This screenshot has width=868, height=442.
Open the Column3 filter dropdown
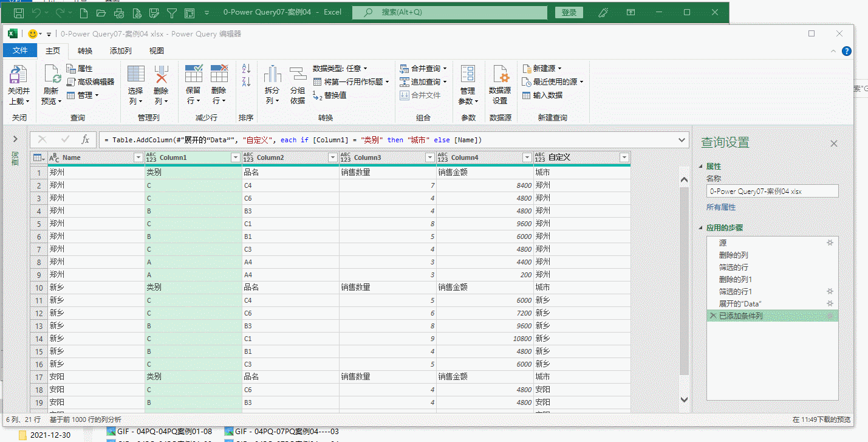click(x=429, y=157)
